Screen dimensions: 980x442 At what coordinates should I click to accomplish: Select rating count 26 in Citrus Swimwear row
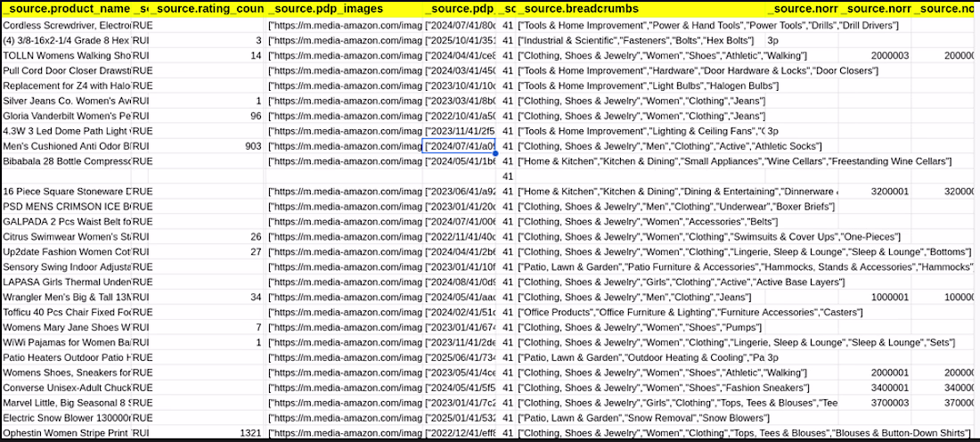[x=207, y=237]
